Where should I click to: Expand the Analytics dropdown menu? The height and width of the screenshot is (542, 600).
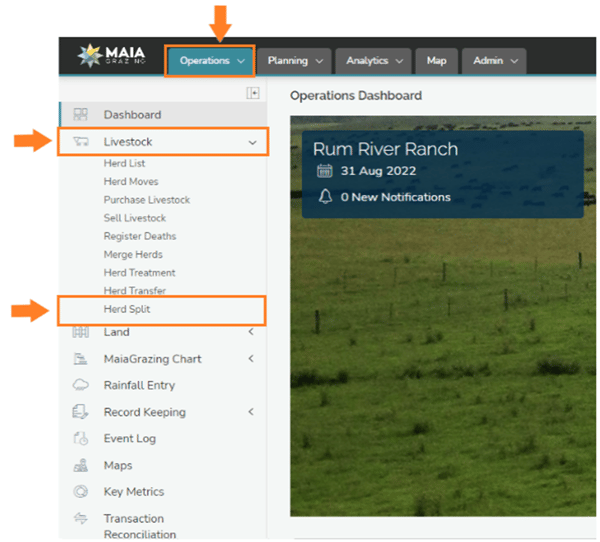point(372,61)
